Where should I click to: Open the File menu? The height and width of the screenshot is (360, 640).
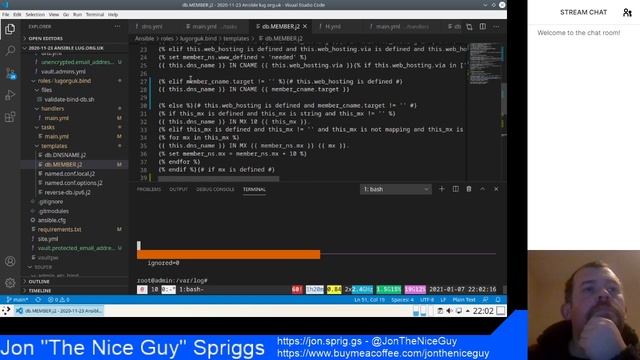click(5, 14)
